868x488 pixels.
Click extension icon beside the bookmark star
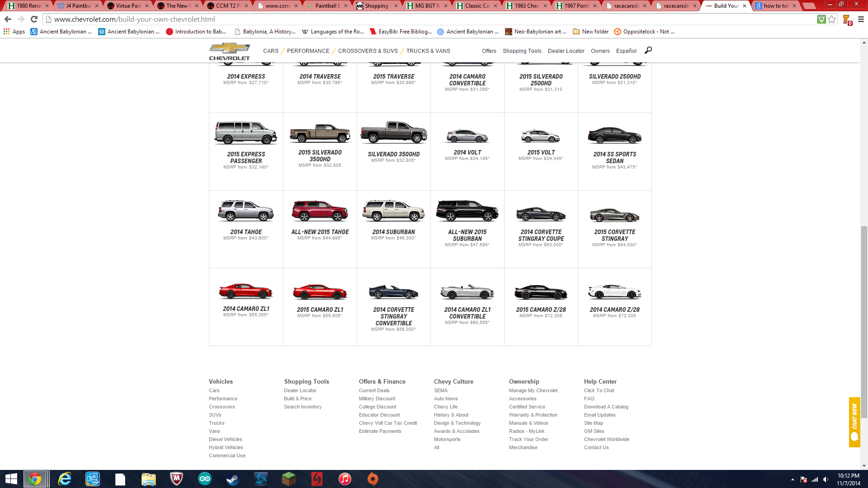[x=821, y=19]
